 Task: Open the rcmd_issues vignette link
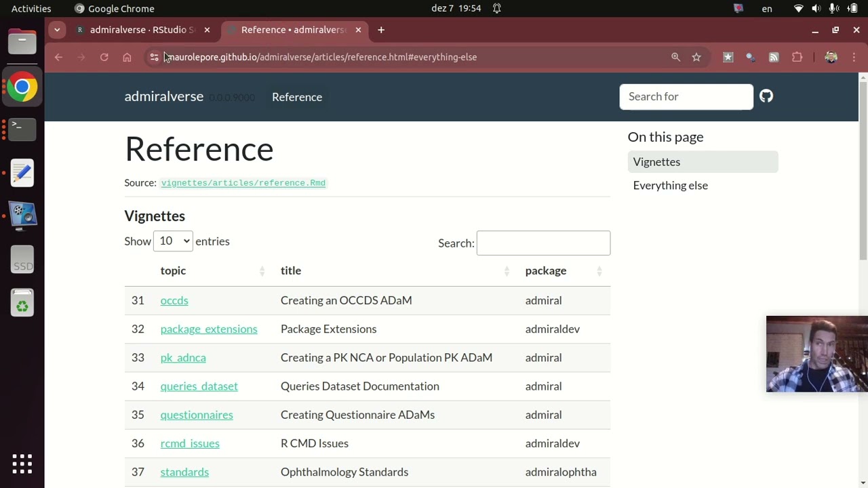click(x=190, y=443)
